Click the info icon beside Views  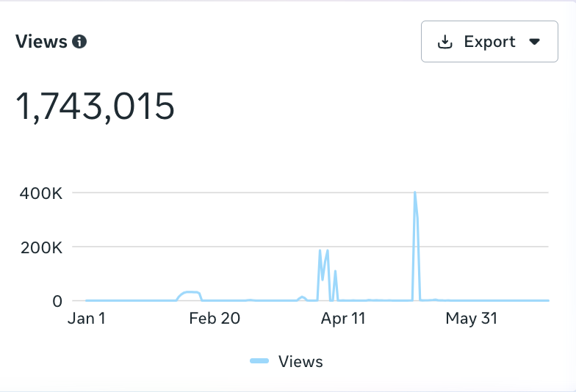click(79, 42)
